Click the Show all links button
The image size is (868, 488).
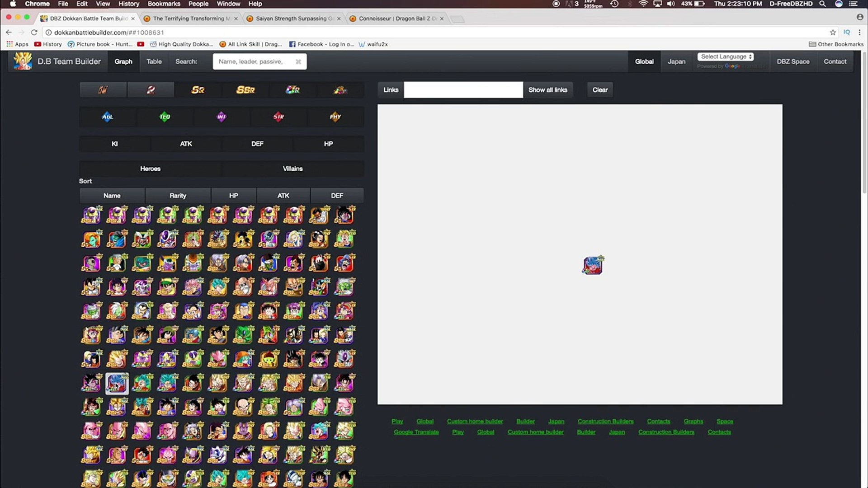point(547,90)
